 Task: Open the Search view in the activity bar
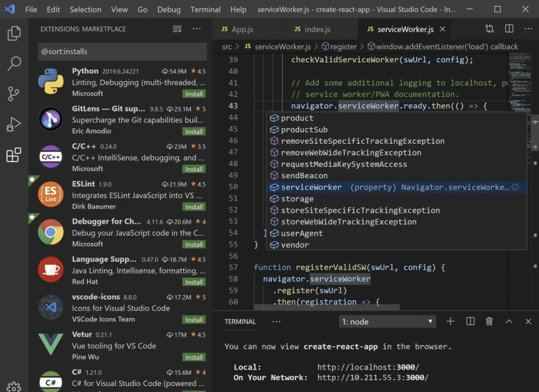pyautogui.click(x=14, y=64)
